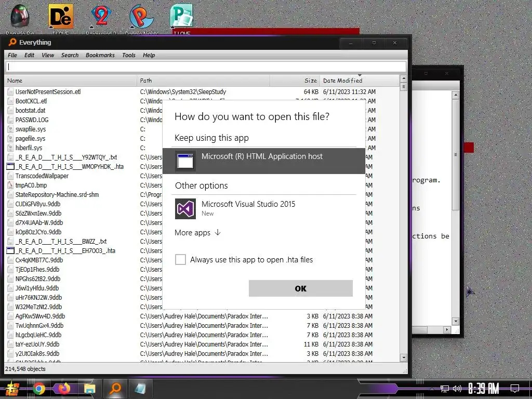Screen dimensions: 532x399
Task: Confirm with the OK button
Action: pos(301,288)
